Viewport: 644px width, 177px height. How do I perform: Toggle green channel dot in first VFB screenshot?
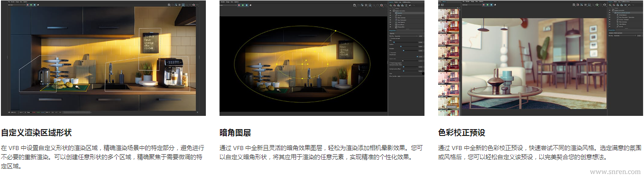[x=31, y=5]
